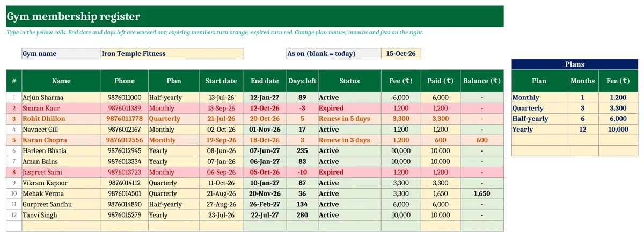Screen dimensions: 644x237
Task: Select days left value '235'
Action: click(x=302, y=151)
